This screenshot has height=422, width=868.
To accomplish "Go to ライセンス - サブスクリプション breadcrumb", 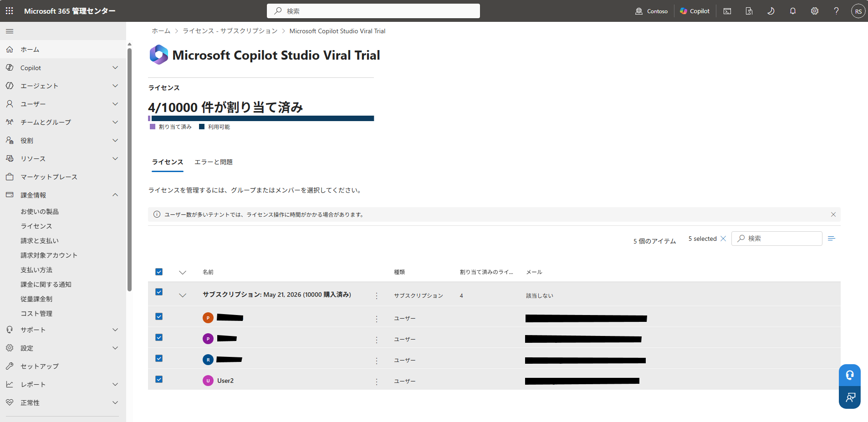I will point(230,31).
